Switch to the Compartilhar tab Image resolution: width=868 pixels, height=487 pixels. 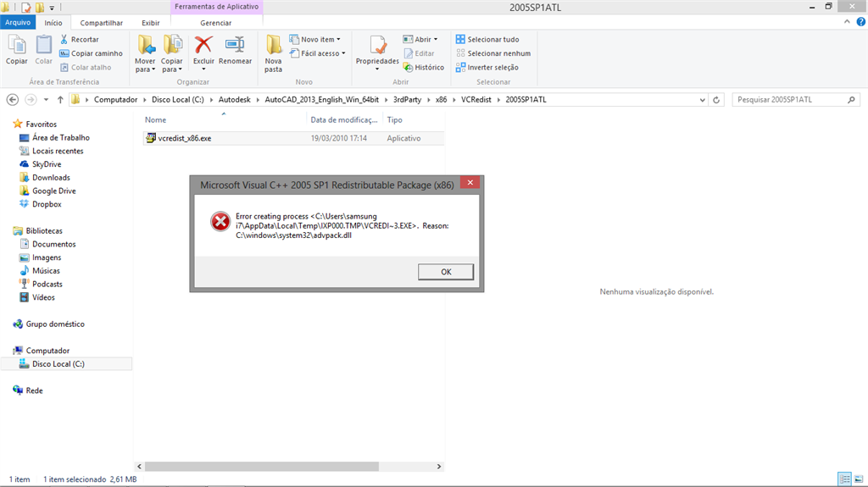click(102, 23)
